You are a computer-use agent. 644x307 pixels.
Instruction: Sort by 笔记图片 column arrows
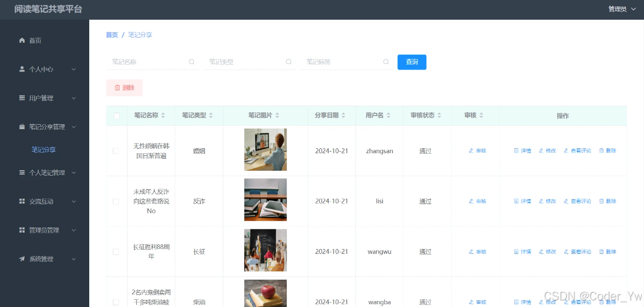click(x=277, y=116)
